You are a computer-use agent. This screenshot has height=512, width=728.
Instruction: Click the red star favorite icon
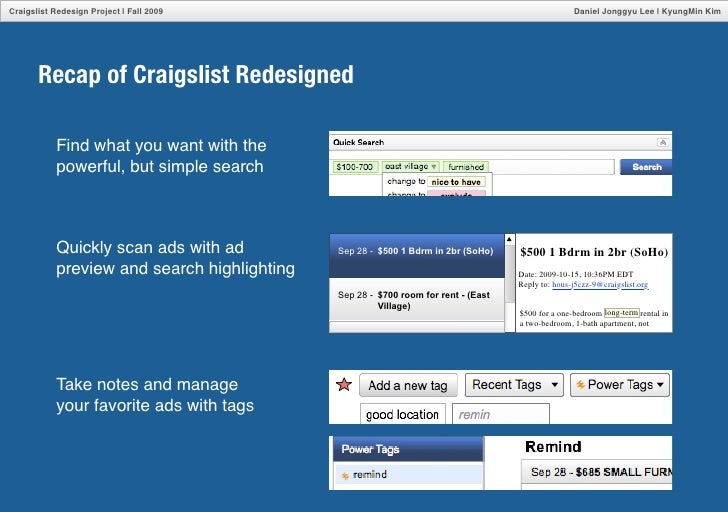344,384
